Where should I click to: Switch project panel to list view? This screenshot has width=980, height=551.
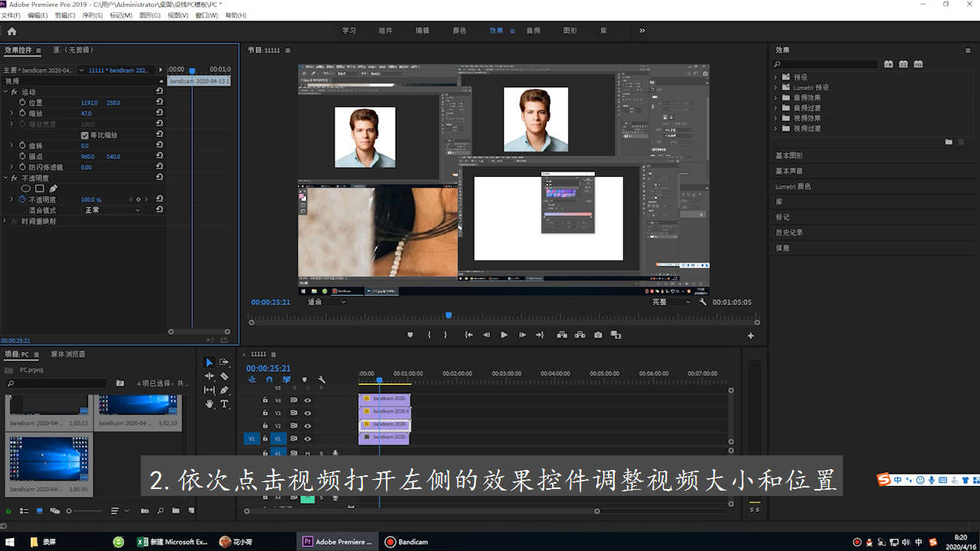click(24, 510)
